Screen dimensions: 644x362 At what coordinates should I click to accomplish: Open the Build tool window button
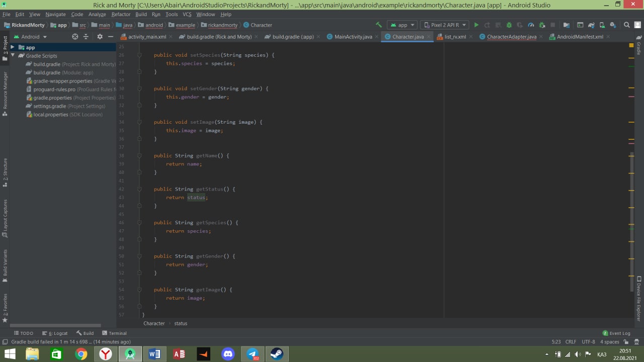pos(85,333)
